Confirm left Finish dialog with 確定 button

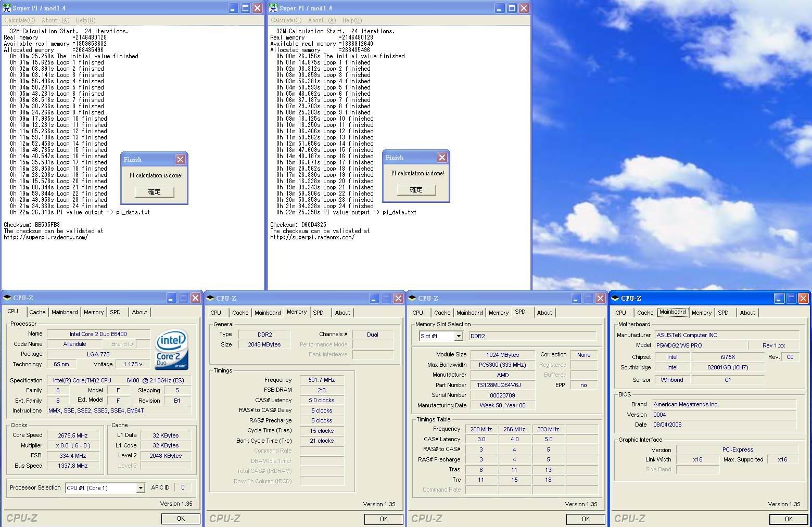155,192
